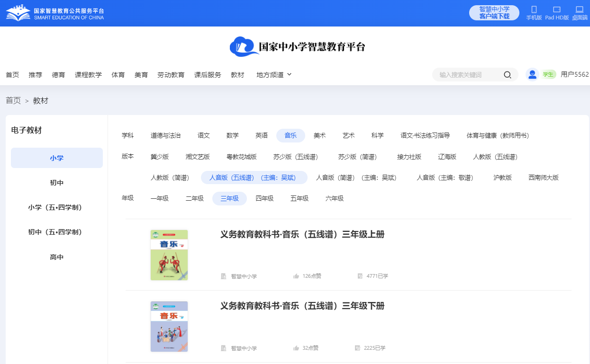Select 人音版（主编：敬谱） edition
This screenshot has width=590, height=364.
[445, 178]
